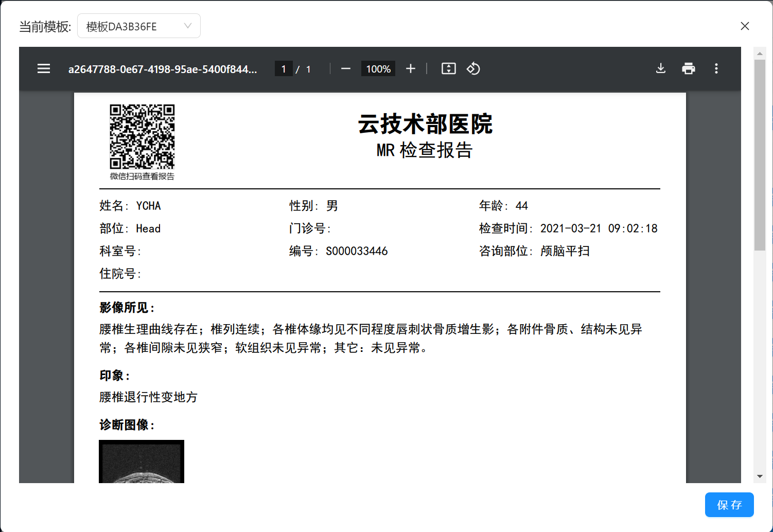
Task: Zoom out with the minus icon
Action: 346,69
